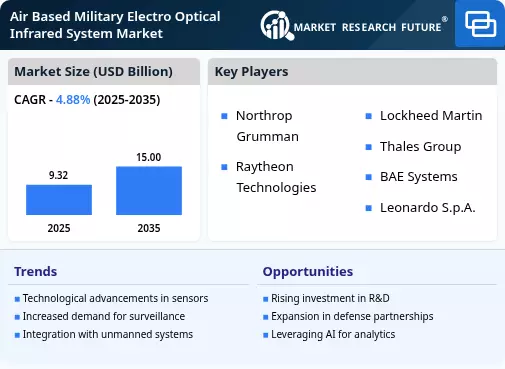Click the (2025-2035) CAGR period text

tap(127, 100)
